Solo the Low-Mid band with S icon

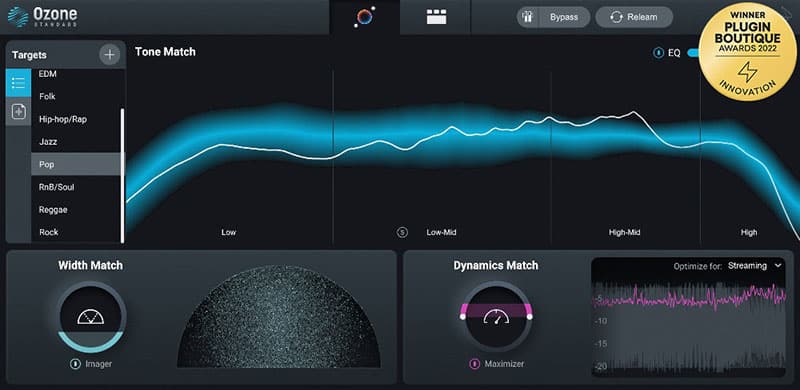click(x=402, y=232)
